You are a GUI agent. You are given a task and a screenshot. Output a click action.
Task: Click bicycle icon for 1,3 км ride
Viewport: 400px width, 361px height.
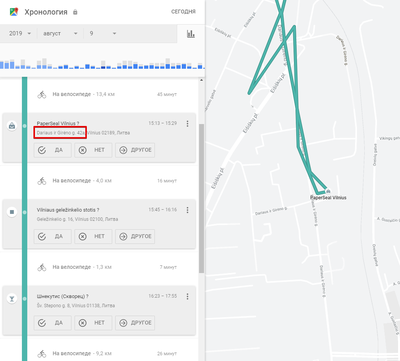point(42,267)
